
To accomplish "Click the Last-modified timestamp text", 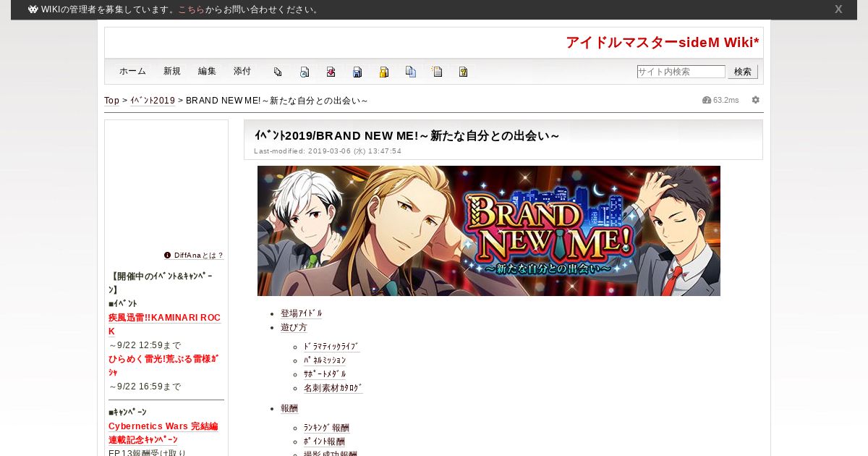I will (328, 151).
